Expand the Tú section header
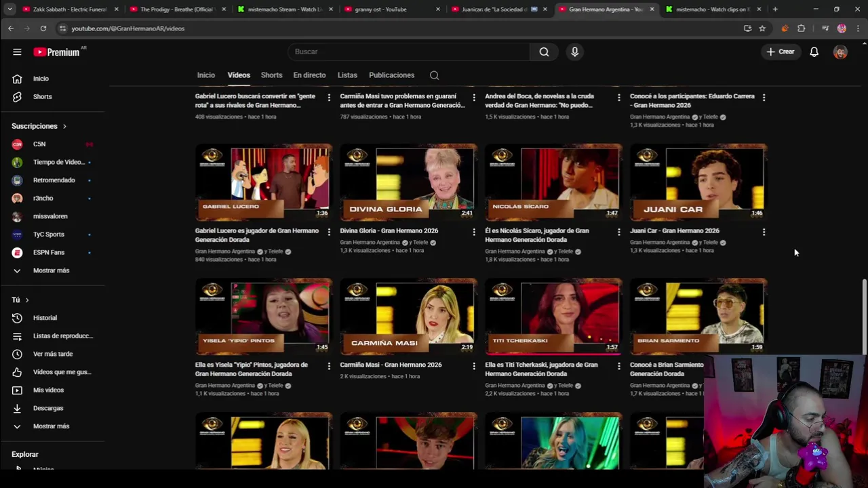 click(x=20, y=300)
